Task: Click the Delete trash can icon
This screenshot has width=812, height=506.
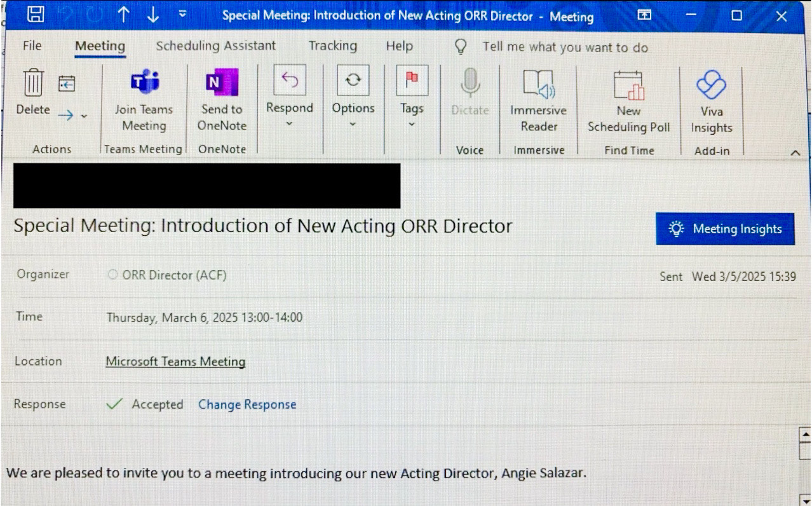Action: pyautogui.click(x=33, y=83)
